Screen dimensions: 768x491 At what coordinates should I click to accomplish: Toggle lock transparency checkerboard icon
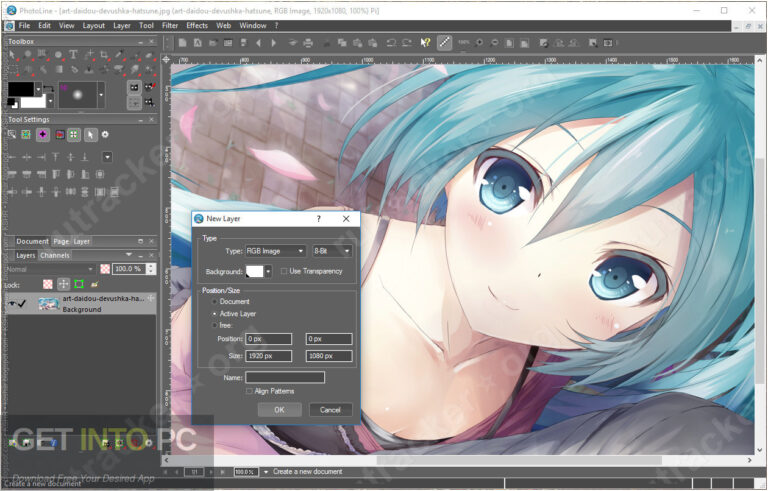click(48, 284)
